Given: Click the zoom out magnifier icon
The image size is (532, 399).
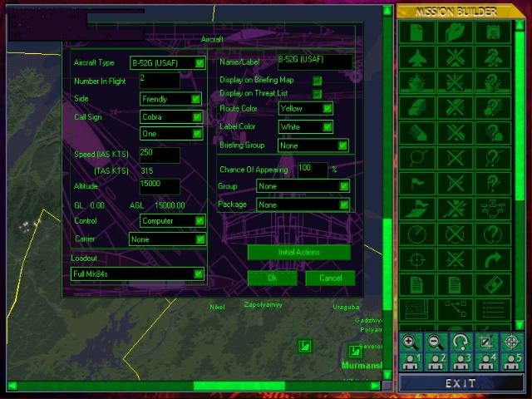Looking at the screenshot, I should [436, 341].
